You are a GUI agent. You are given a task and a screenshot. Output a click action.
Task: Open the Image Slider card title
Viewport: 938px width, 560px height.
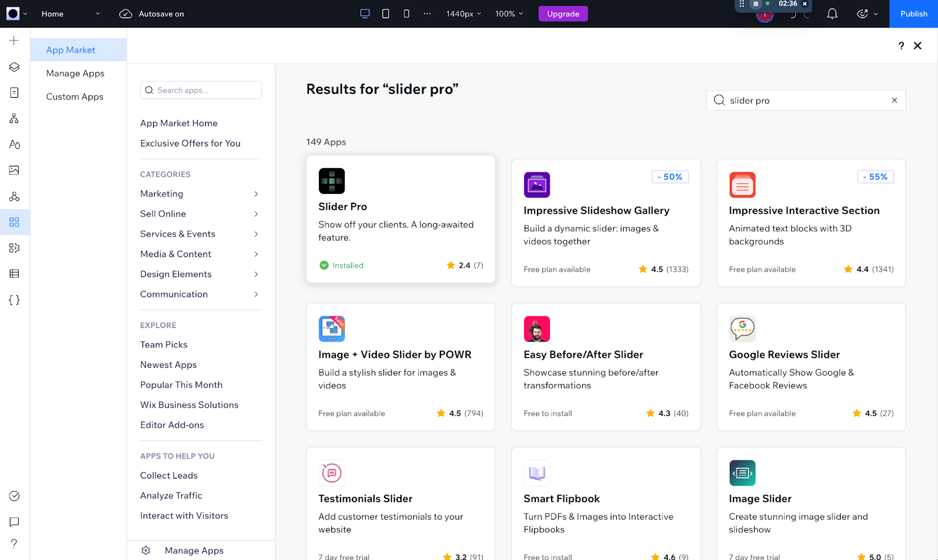[x=760, y=498]
